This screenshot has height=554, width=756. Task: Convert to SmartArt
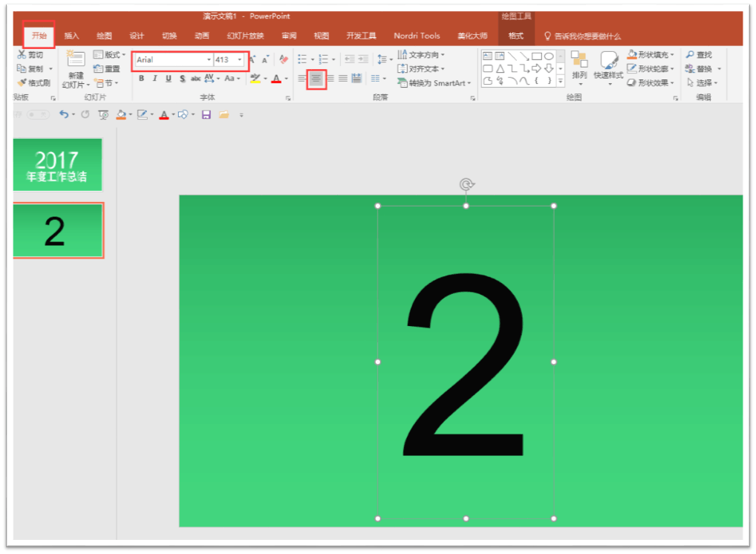[x=434, y=83]
